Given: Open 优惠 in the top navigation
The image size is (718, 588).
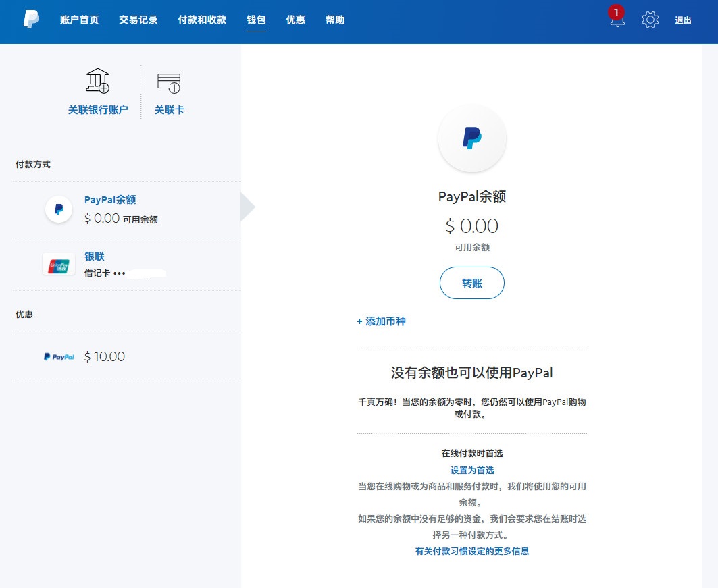Looking at the screenshot, I should pos(295,20).
